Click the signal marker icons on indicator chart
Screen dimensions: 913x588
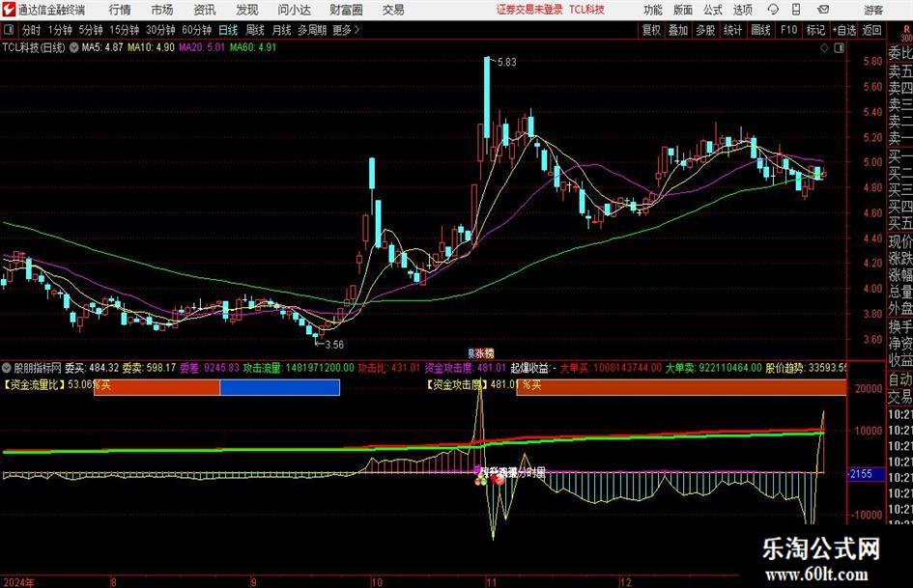(490, 480)
